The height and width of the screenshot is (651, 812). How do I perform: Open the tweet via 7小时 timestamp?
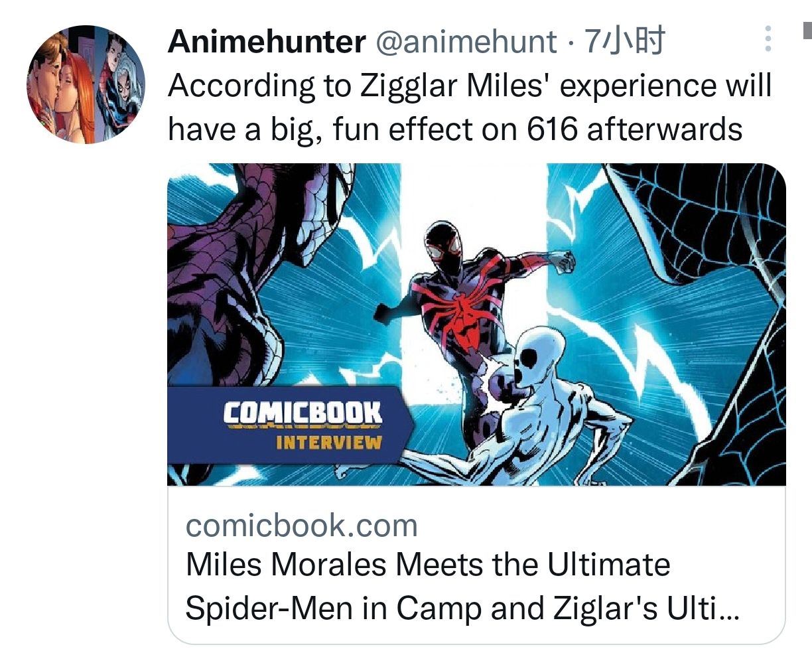[624, 42]
